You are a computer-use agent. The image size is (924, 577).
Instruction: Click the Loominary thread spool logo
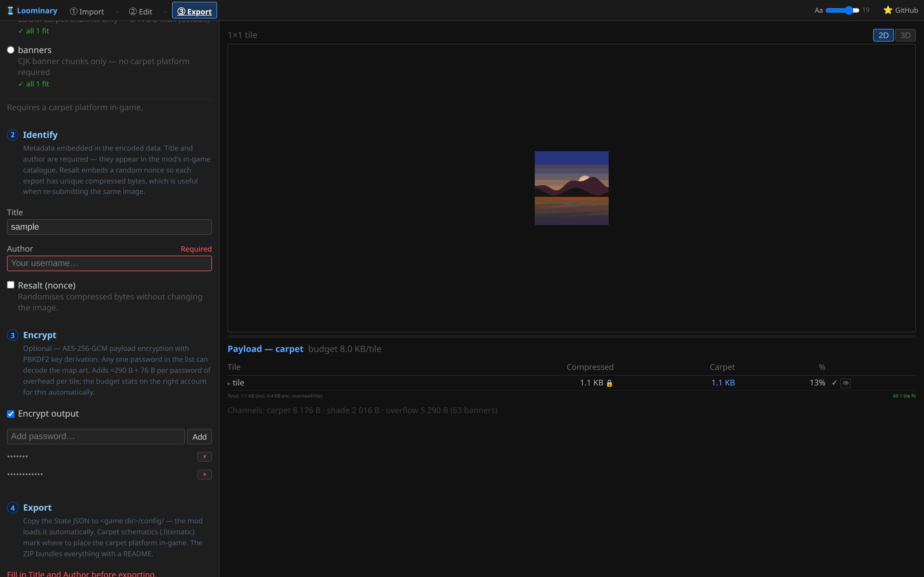[10, 11]
